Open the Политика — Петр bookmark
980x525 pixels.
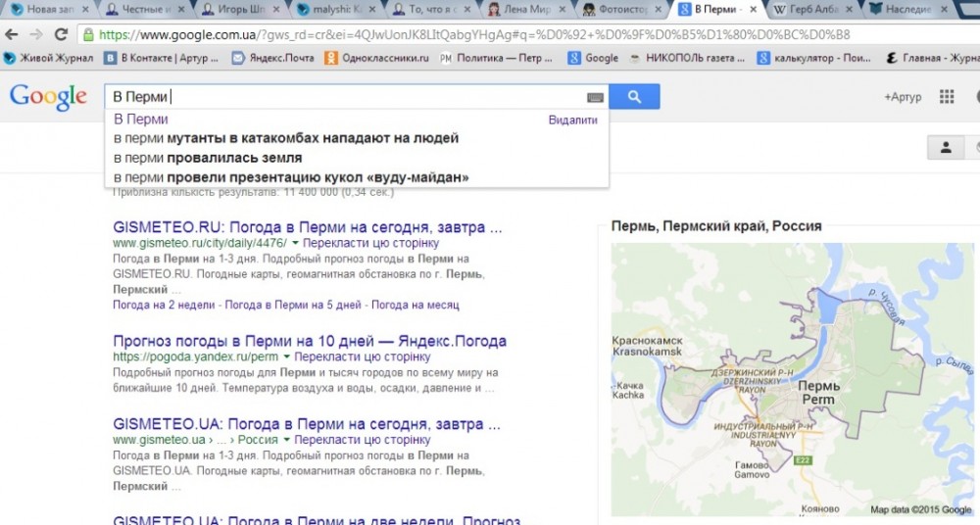click(x=497, y=58)
